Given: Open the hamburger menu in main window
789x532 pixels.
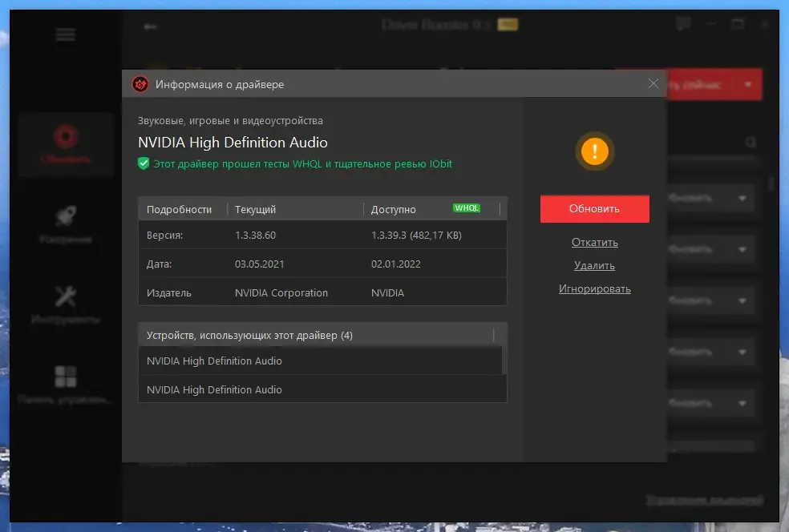Looking at the screenshot, I should [66, 34].
